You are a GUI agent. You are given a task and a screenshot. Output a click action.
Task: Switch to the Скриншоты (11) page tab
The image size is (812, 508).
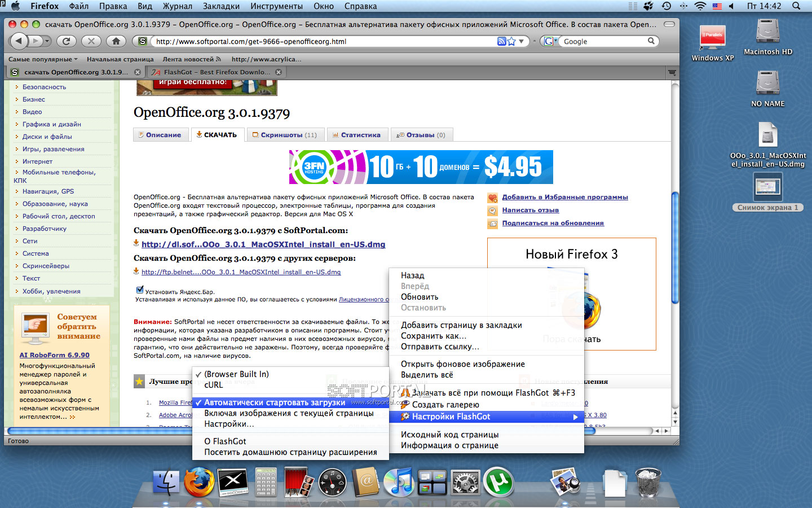[x=285, y=135]
